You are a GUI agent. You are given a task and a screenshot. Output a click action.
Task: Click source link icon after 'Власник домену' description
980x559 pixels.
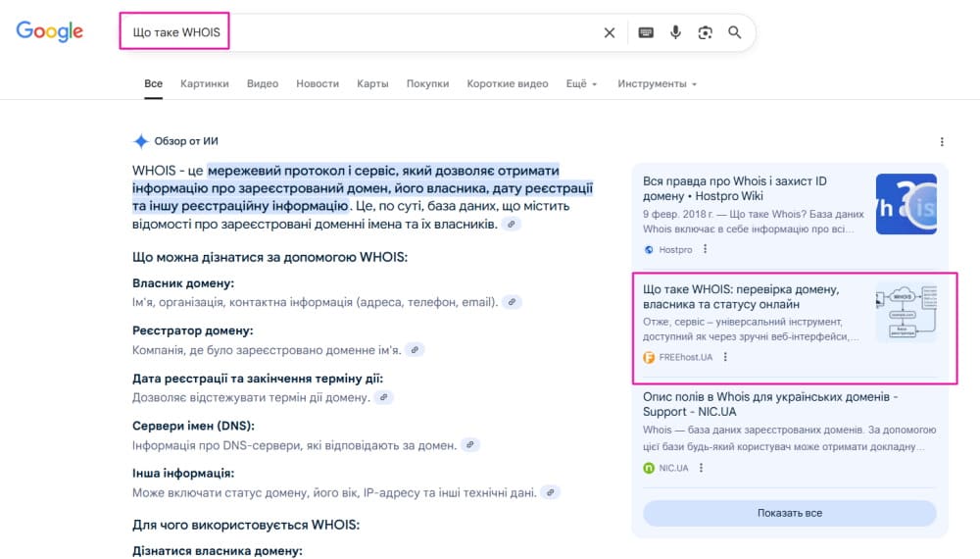512,302
